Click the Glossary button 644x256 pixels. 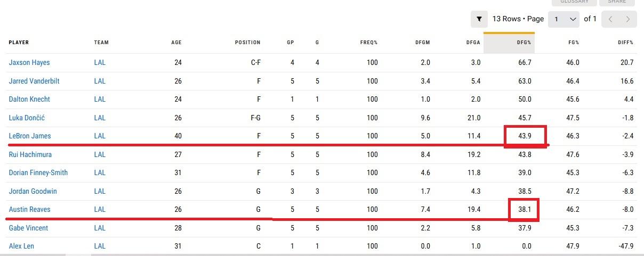click(x=574, y=2)
